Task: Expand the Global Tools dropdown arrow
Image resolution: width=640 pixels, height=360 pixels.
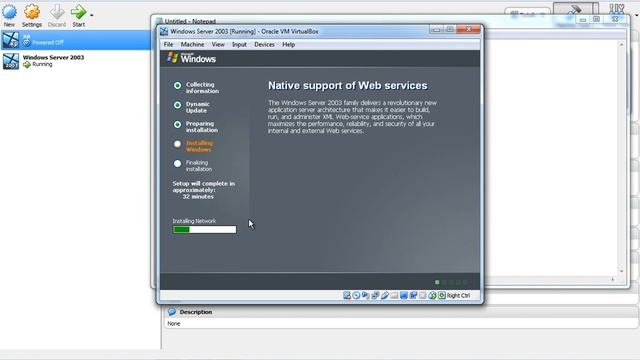Action: [636, 15]
